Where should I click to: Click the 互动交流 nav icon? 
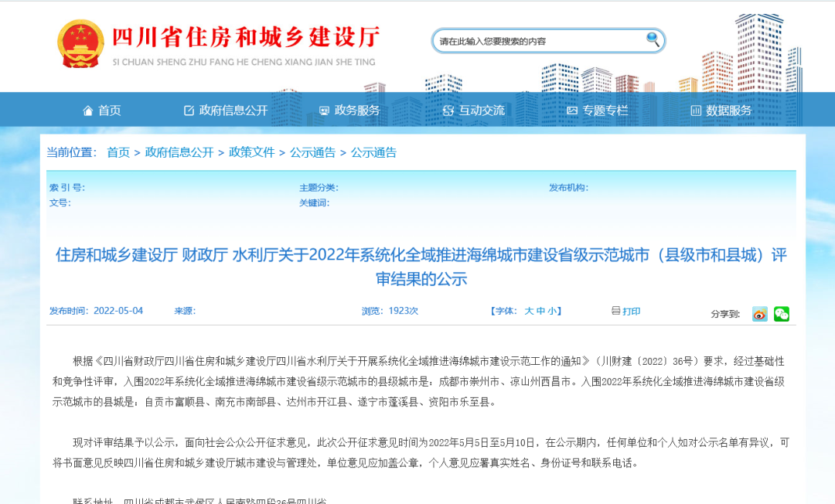click(448, 111)
